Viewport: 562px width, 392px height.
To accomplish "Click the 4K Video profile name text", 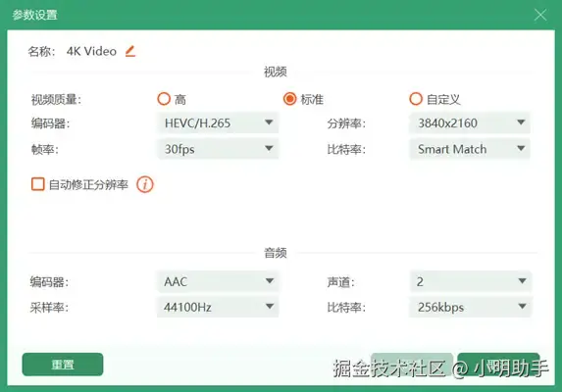I will point(91,51).
